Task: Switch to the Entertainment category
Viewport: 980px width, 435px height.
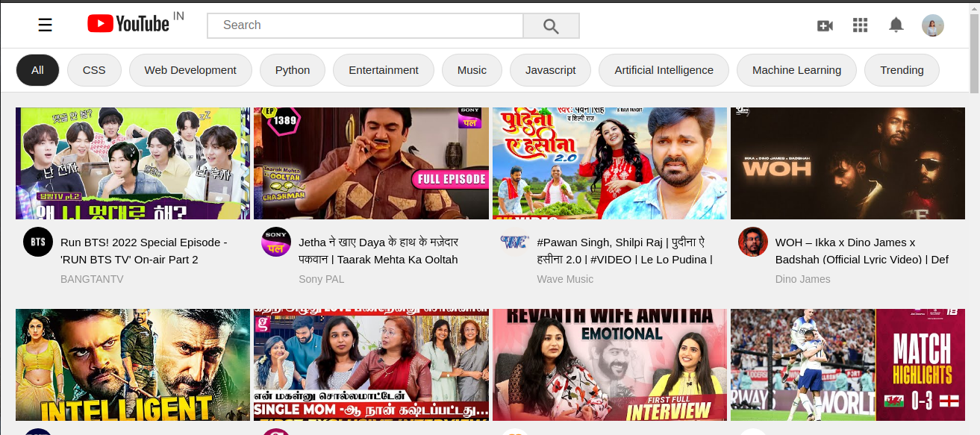Action: [383, 69]
